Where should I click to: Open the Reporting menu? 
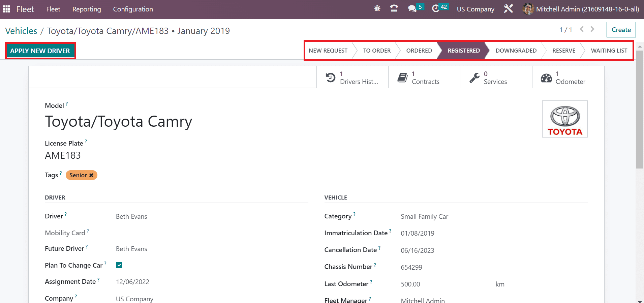click(87, 9)
